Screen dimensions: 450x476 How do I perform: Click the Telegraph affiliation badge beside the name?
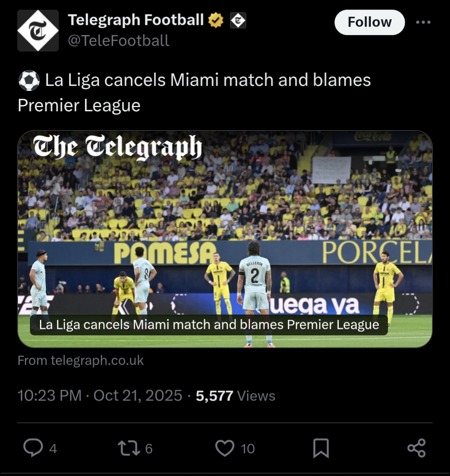[238, 20]
